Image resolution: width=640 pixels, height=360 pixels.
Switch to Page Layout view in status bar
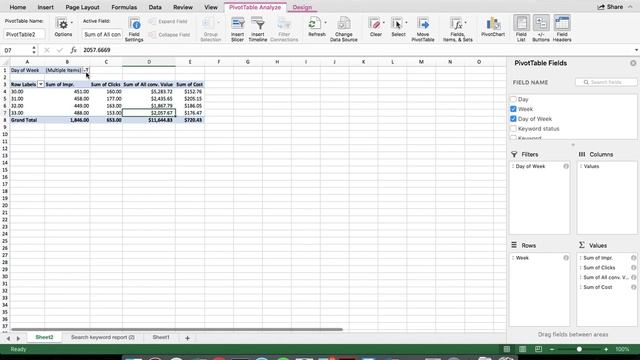[x=522, y=349]
